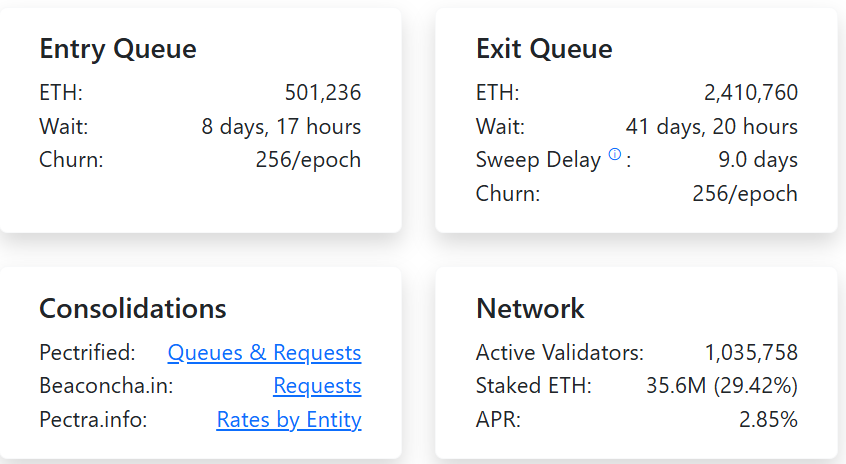Click the Exit Queue ETH amount 2,410,760

pyautogui.click(x=750, y=94)
